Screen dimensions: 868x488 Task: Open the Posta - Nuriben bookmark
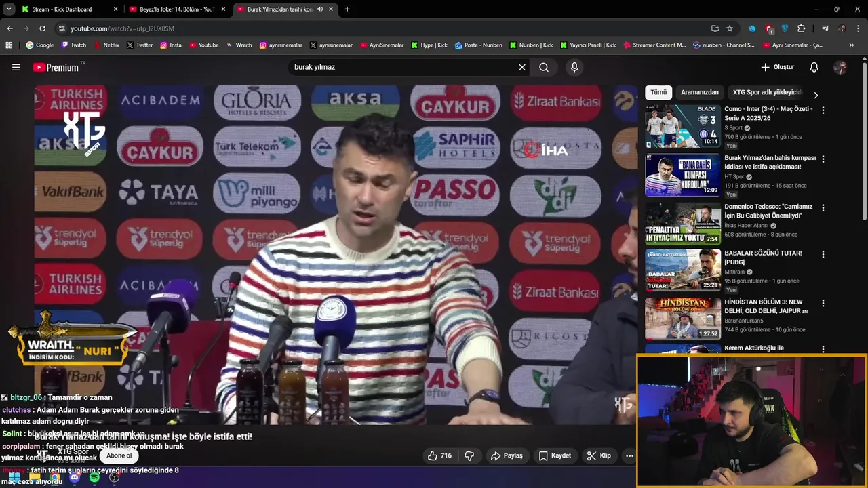coord(479,45)
